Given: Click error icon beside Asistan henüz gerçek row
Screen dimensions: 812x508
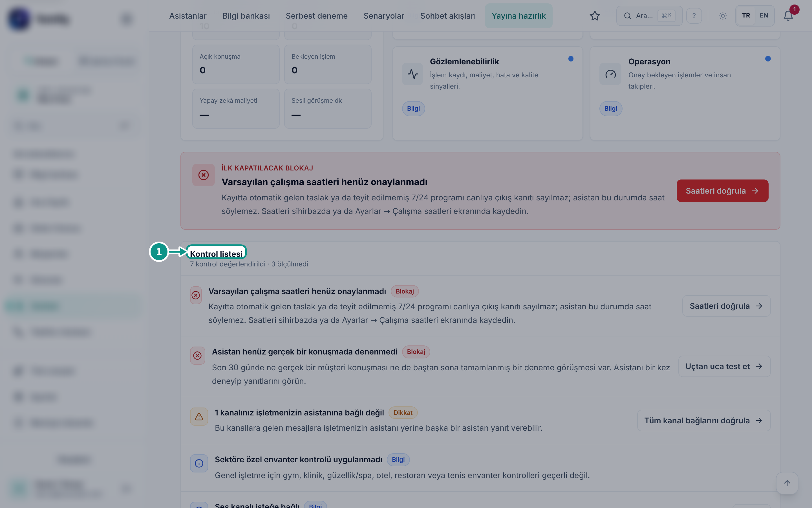Looking at the screenshot, I should pyautogui.click(x=197, y=356).
